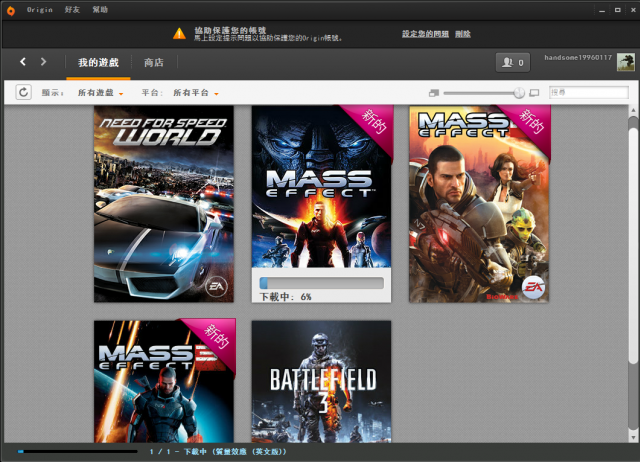Click the large thumbnail size icon
Viewport: 640px width, 462px height.
[x=534, y=93]
